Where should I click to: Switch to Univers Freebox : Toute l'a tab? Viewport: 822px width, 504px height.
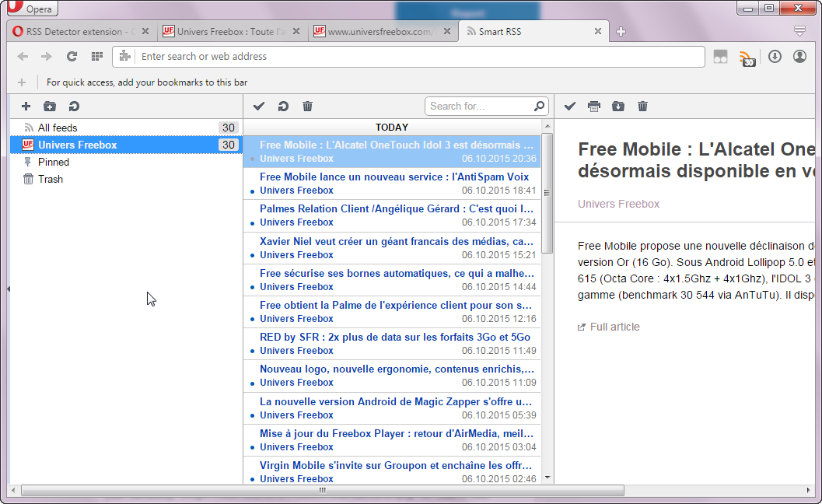[x=231, y=31]
